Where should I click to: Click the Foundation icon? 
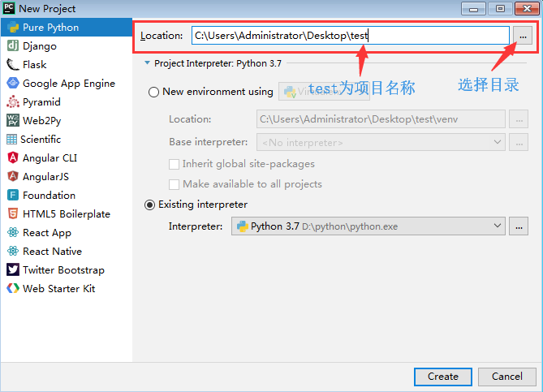[13, 196]
